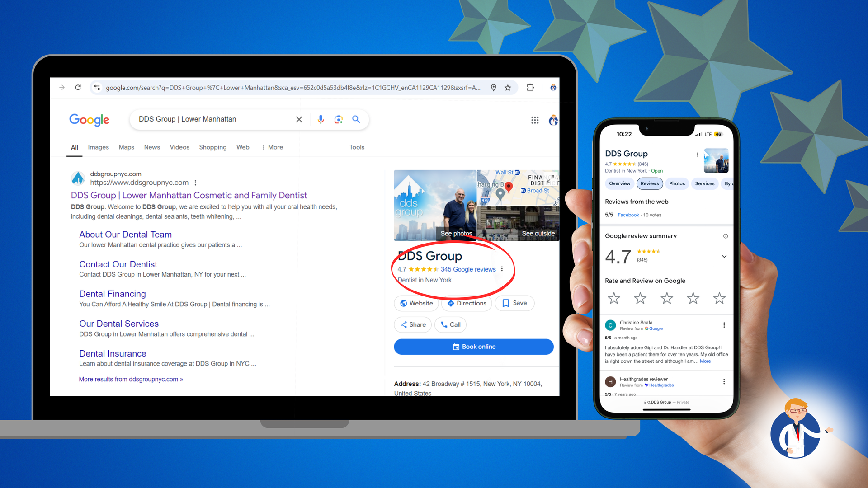868x488 pixels.
Task: Open the phone Overview tab
Action: (619, 183)
